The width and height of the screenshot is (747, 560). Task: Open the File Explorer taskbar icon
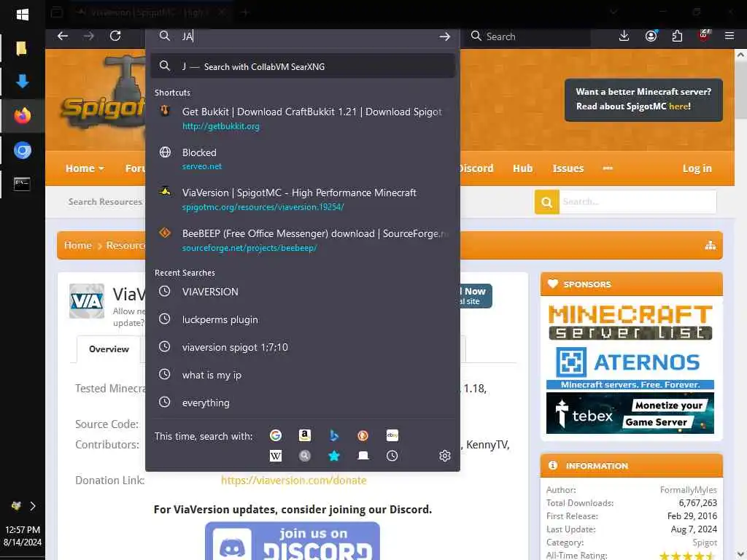(x=22, y=48)
